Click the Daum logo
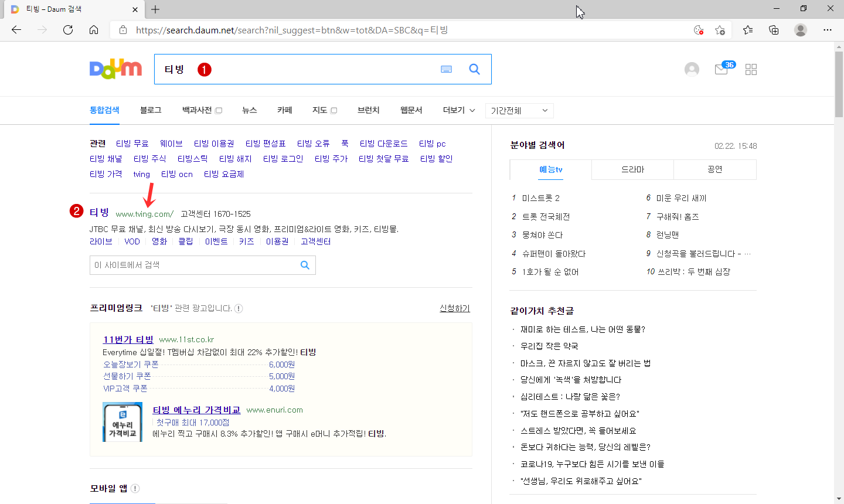 tap(115, 69)
